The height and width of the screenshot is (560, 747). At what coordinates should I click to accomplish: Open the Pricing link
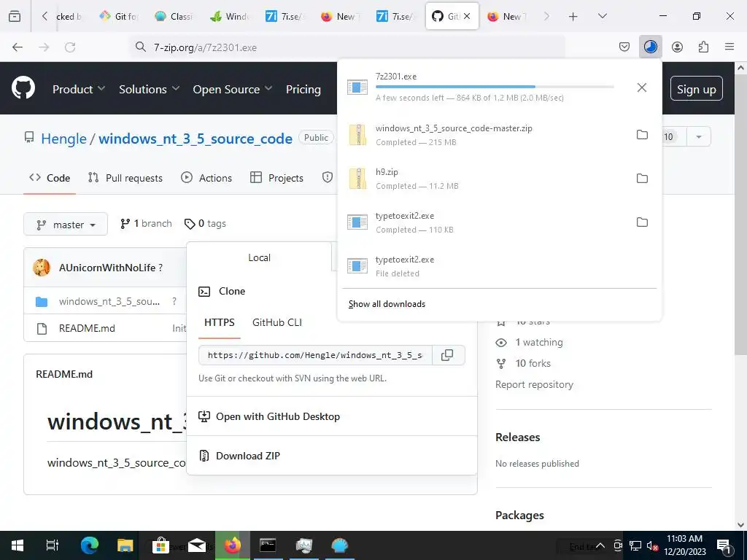[303, 89]
